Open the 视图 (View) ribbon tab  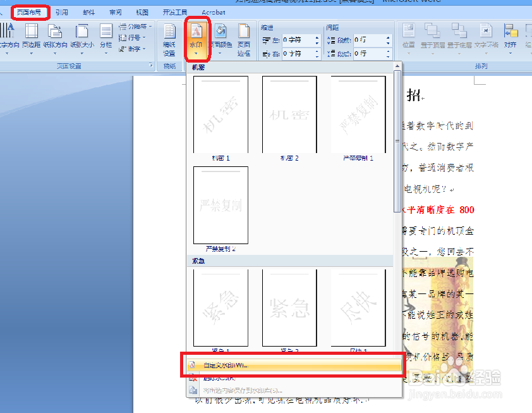(x=142, y=11)
